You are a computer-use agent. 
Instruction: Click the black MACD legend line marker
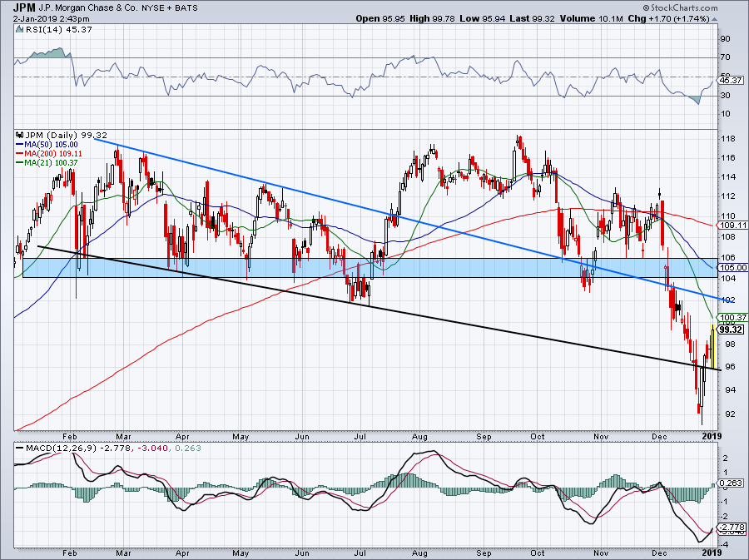tap(20, 448)
